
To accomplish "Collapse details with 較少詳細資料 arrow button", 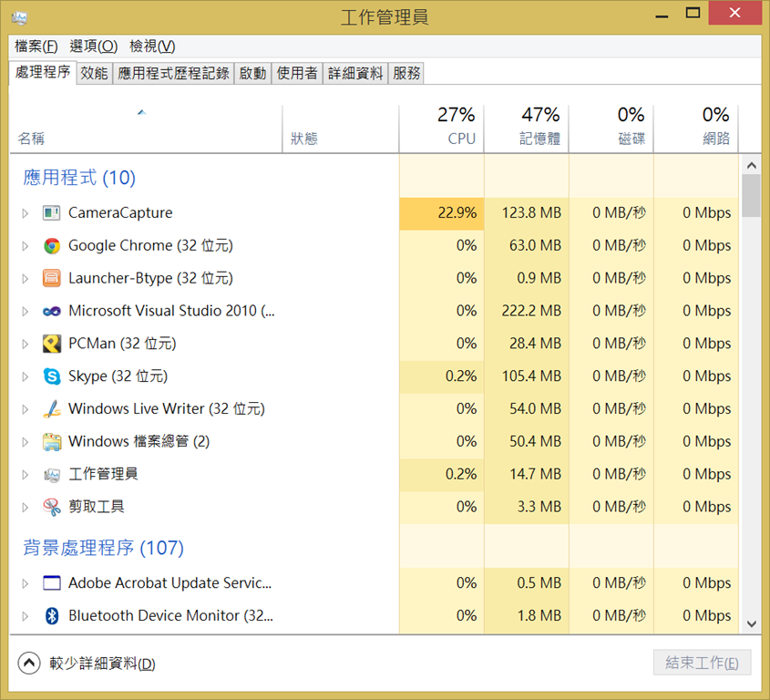I will tap(29, 664).
